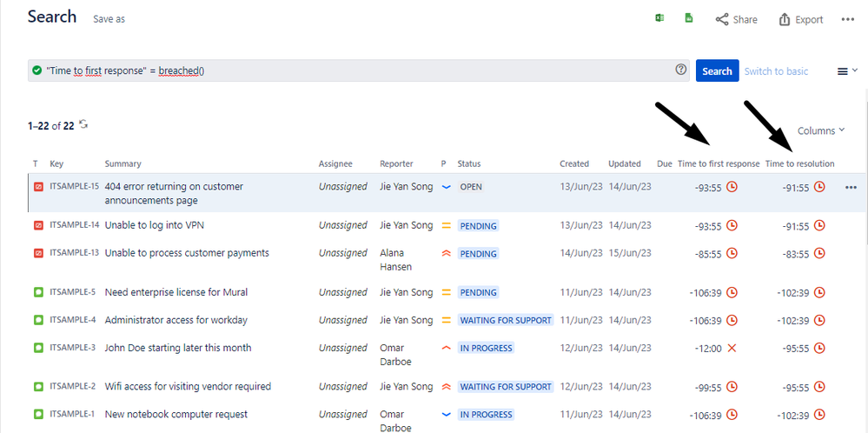Open the Export menu

point(800,19)
